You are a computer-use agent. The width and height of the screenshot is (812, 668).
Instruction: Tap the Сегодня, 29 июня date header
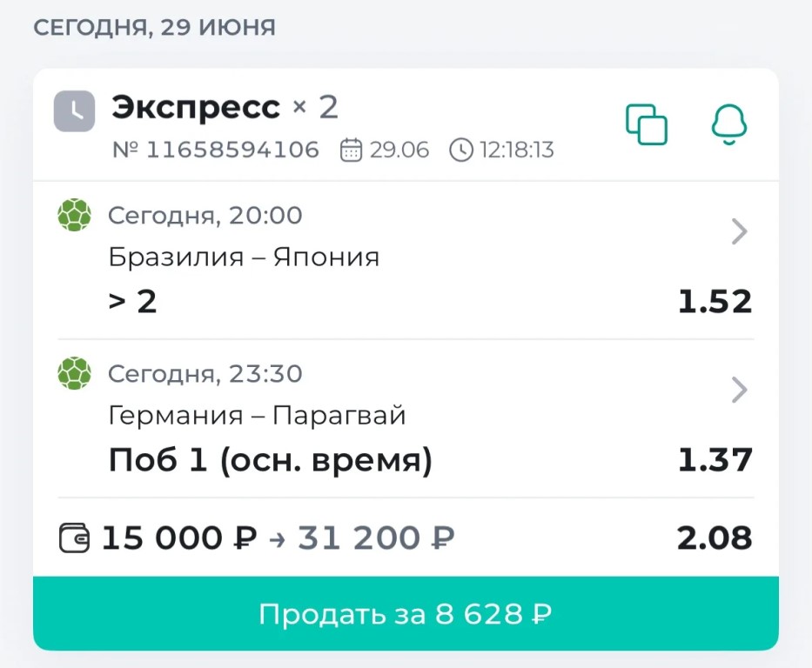154,27
